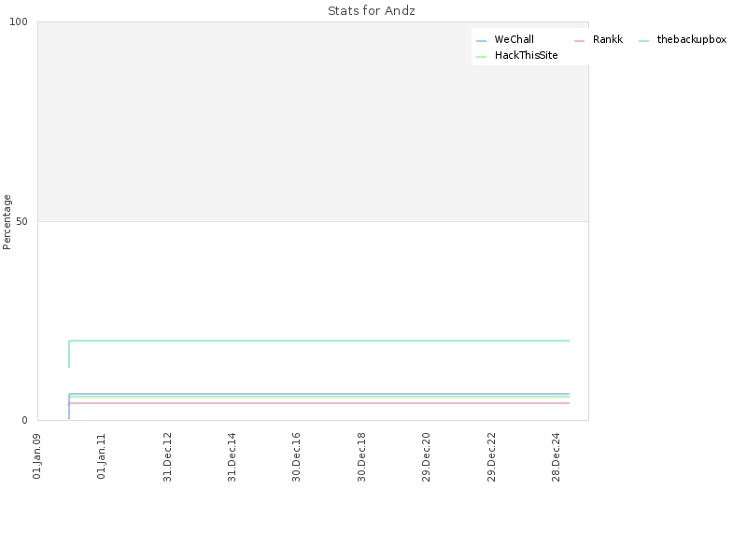The image size is (747, 560).
Task: Click the y-axis value 0
Action: pos(25,420)
